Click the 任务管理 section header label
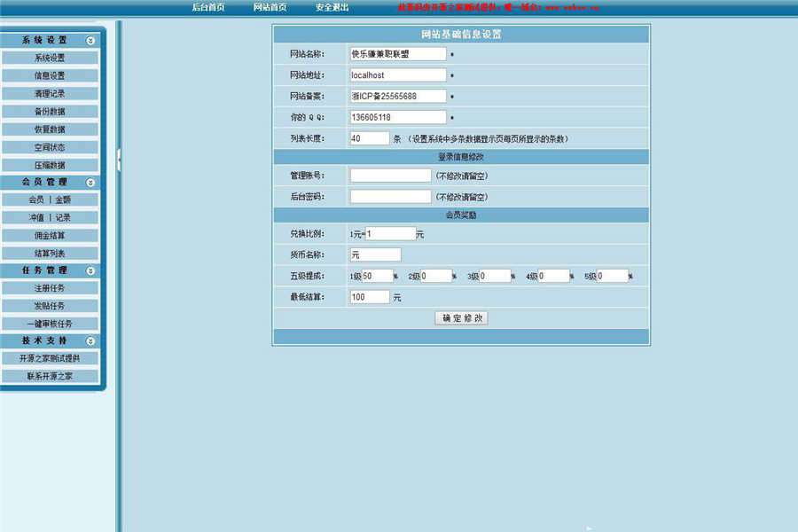The width and height of the screenshot is (798, 532). coord(44,270)
